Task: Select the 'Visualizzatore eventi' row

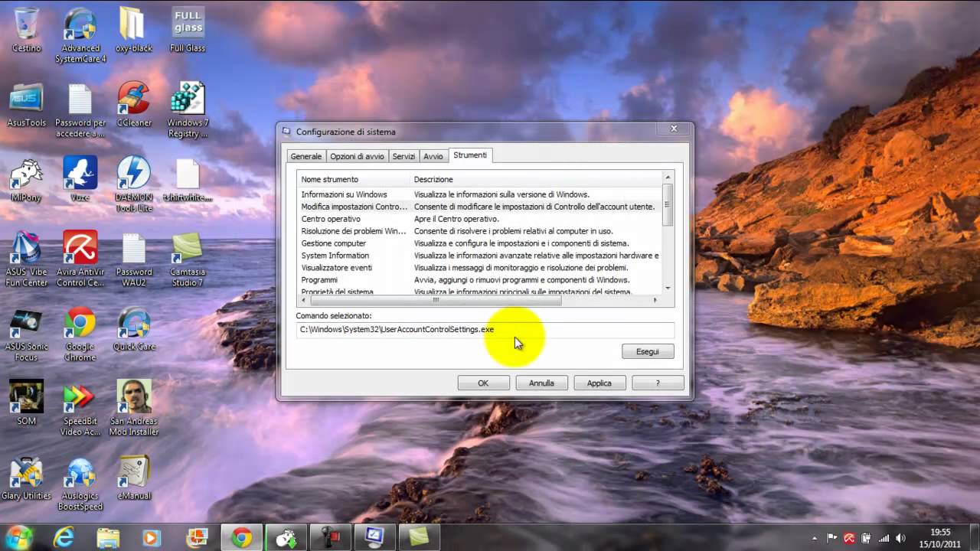Action: [x=479, y=268]
